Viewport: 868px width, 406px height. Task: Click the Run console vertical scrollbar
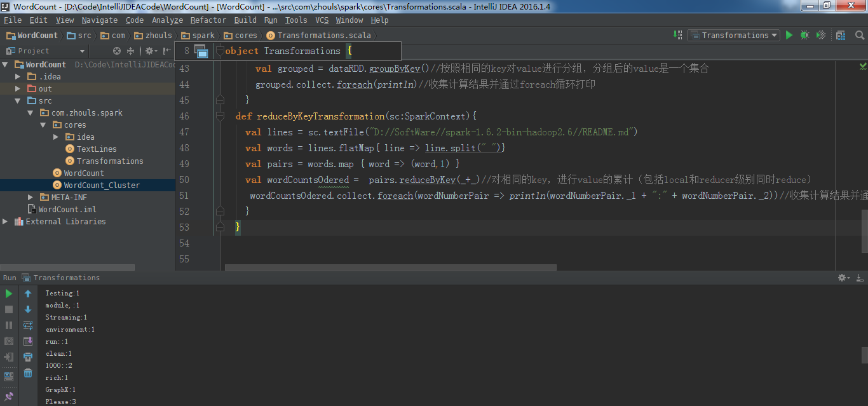[x=864, y=355]
